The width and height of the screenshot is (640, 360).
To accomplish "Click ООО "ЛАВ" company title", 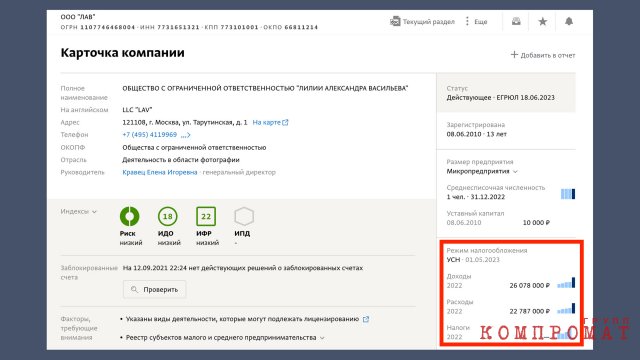I will pyautogui.click(x=78, y=17).
